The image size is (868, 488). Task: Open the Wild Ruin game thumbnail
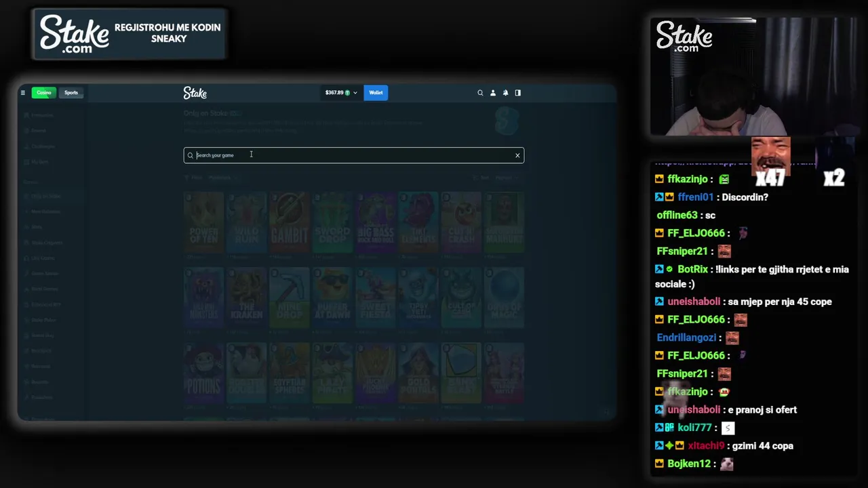coord(246,222)
